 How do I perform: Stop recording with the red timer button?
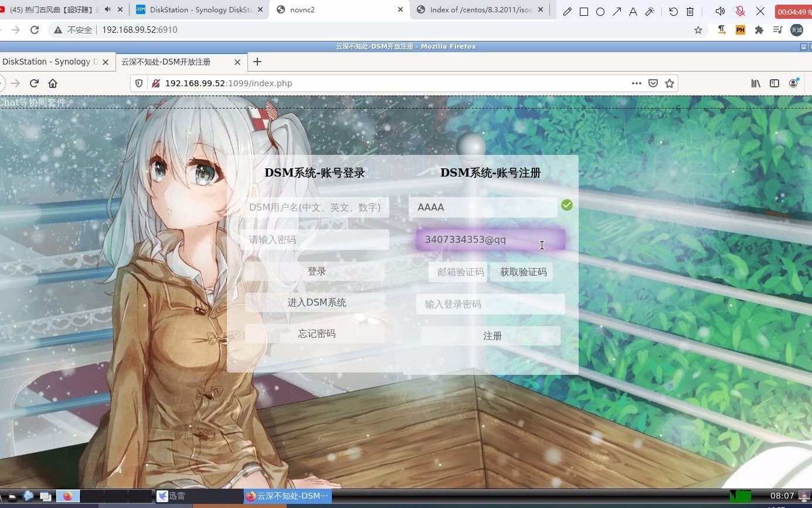pyautogui.click(x=793, y=12)
